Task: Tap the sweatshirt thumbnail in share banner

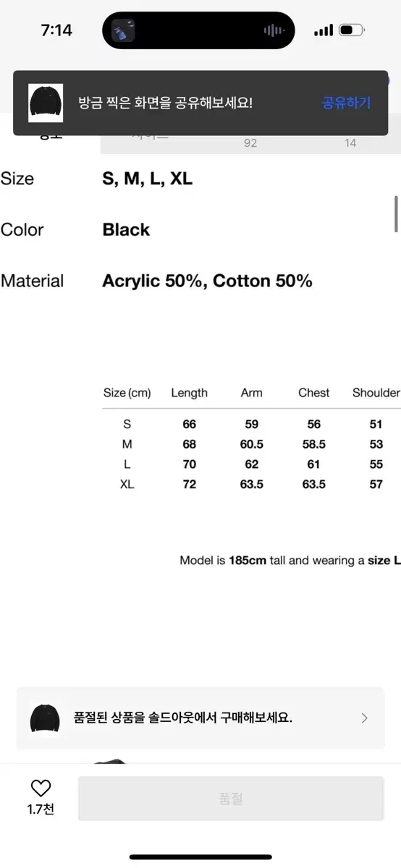Action: [x=46, y=103]
